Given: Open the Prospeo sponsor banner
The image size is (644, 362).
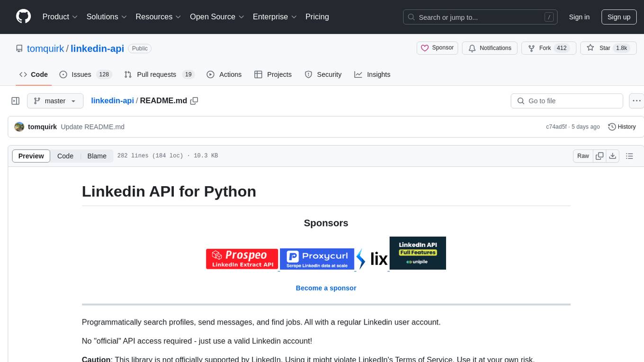Looking at the screenshot, I should (242, 259).
